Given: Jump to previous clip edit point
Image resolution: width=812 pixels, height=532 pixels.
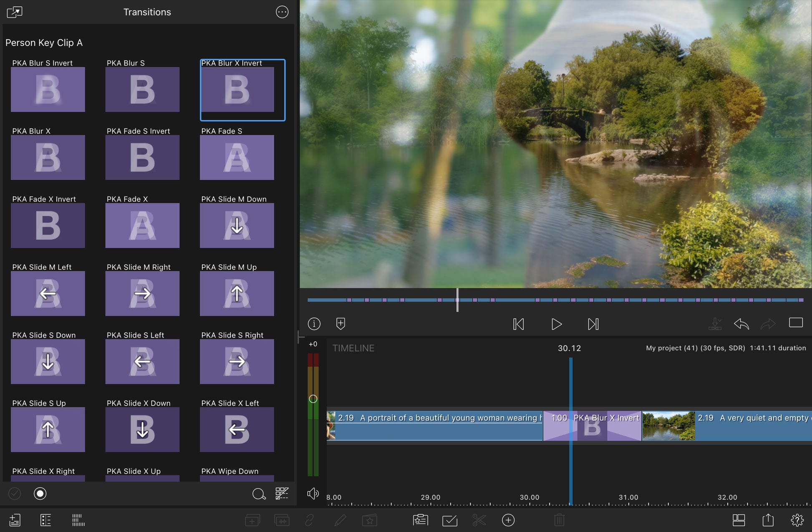Looking at the screenshot, I should coord(518,324).
